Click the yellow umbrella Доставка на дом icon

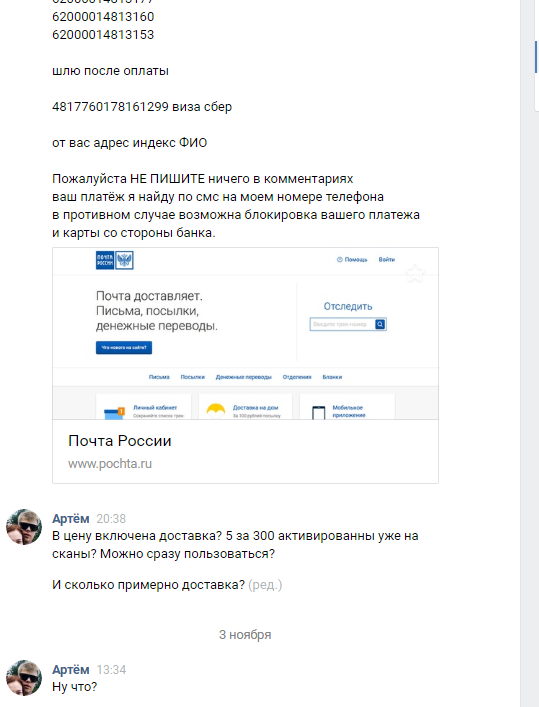point(216,410)
